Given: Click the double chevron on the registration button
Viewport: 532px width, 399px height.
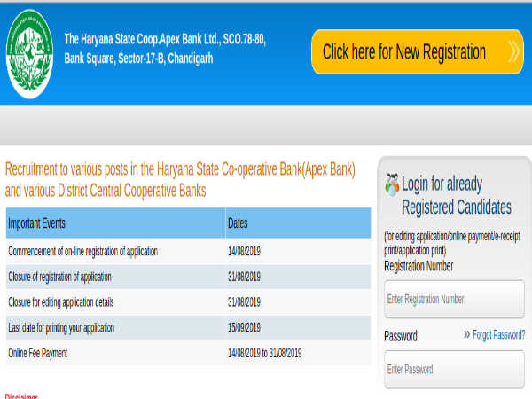Looking at the screenshot, I should click(512, 51).
